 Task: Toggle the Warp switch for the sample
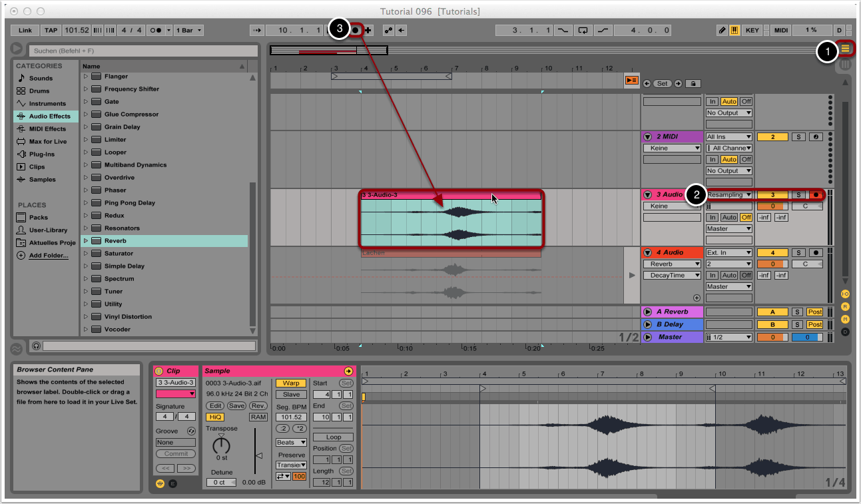(291, 383)
